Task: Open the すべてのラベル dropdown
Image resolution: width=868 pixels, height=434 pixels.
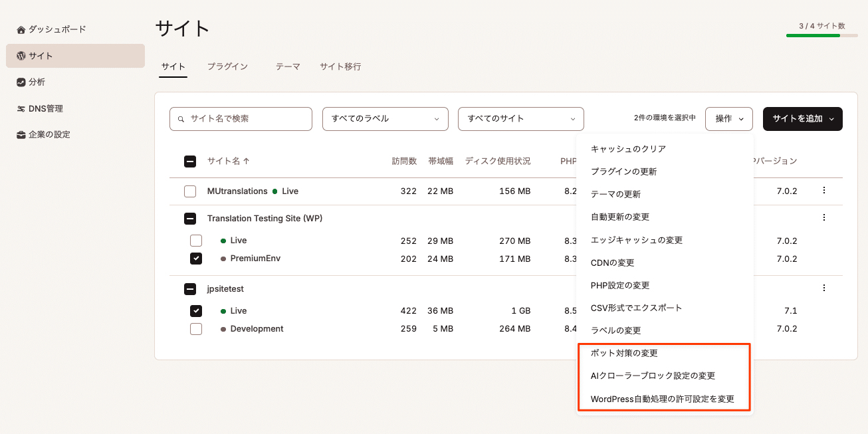Action: (385, 118)
